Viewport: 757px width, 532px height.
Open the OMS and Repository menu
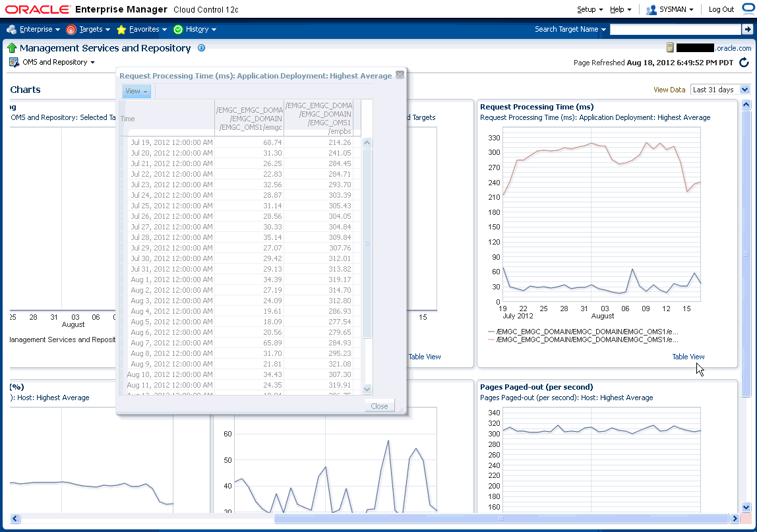click(59, 62)
